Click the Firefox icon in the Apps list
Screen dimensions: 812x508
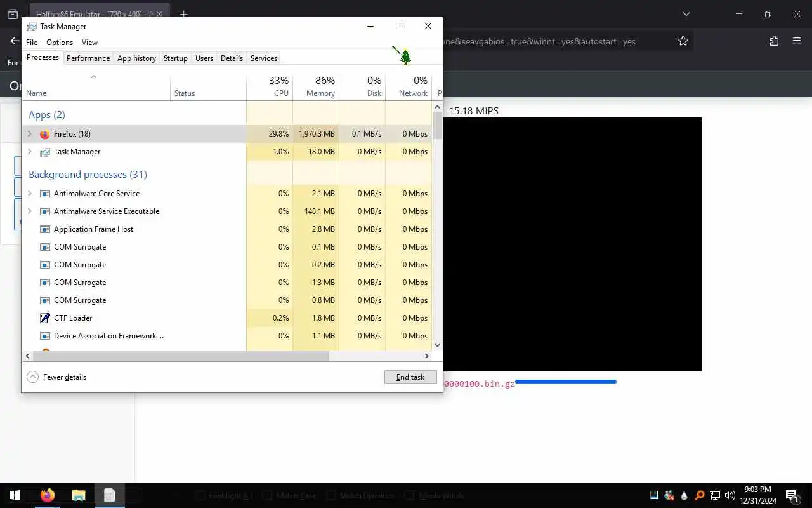(44, 134)
